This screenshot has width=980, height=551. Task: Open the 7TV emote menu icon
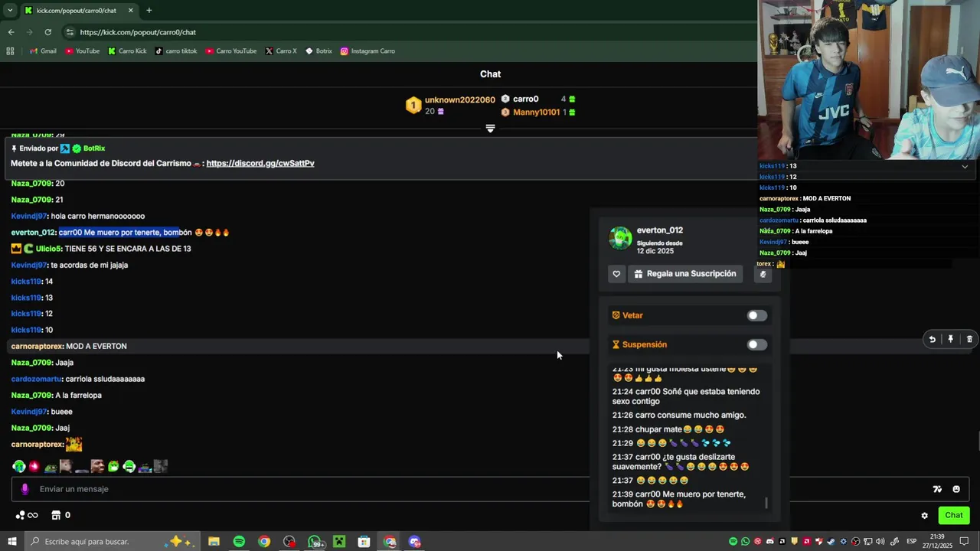click(937, 489)
